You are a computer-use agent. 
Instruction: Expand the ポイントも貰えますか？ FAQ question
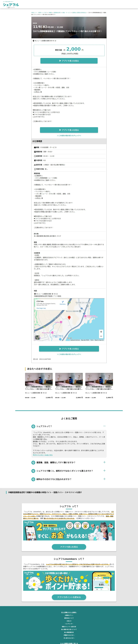pos(104,471)
